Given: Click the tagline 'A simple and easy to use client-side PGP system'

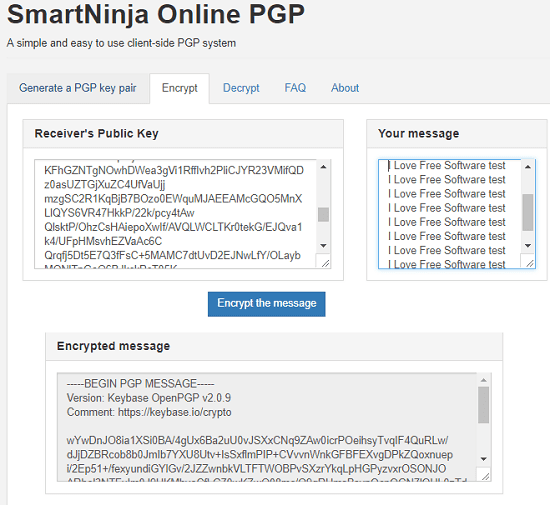Looking at the screenshot, I should (121, 43).
